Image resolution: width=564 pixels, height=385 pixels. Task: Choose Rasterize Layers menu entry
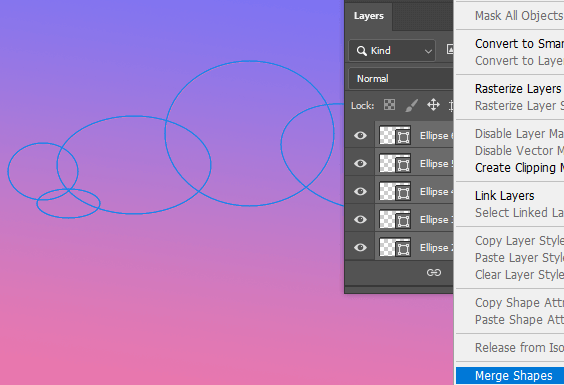coord(518,89)
